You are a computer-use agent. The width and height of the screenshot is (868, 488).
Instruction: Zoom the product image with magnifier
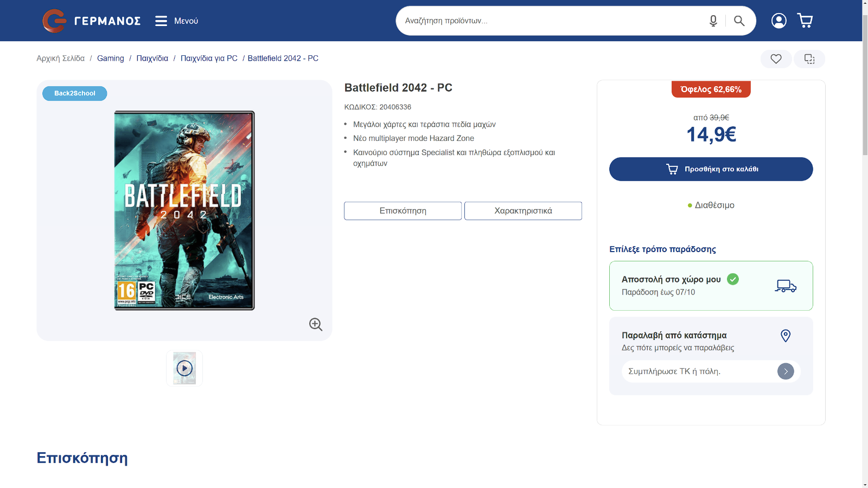click(x=316, y=324)
